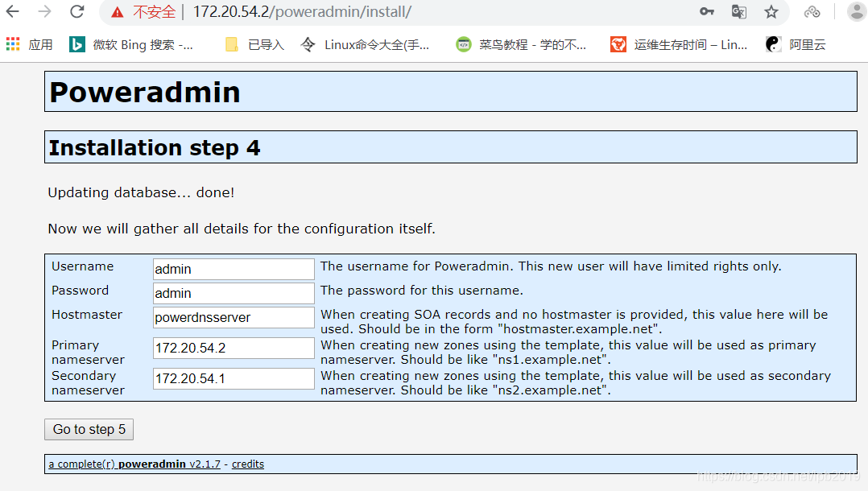Viewport: 868px width, 491px height.
Task: Go back with the browser back arrow
Action: 12,11
